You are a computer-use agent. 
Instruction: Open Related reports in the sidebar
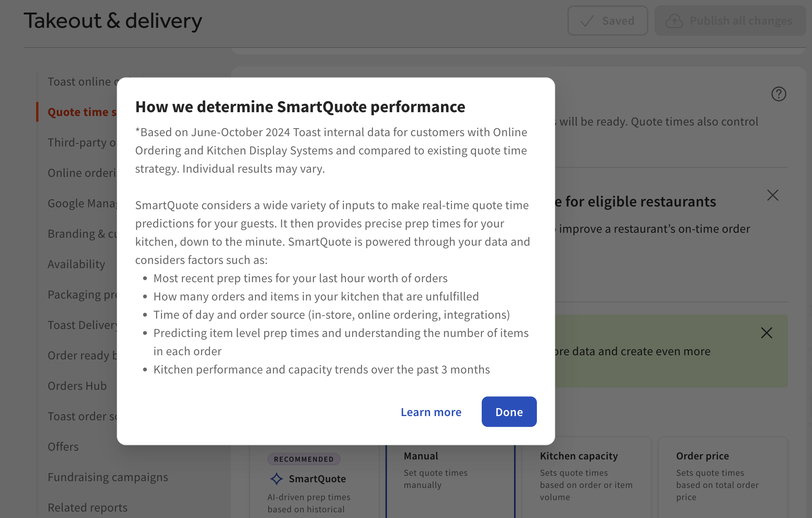click(87, 507)
